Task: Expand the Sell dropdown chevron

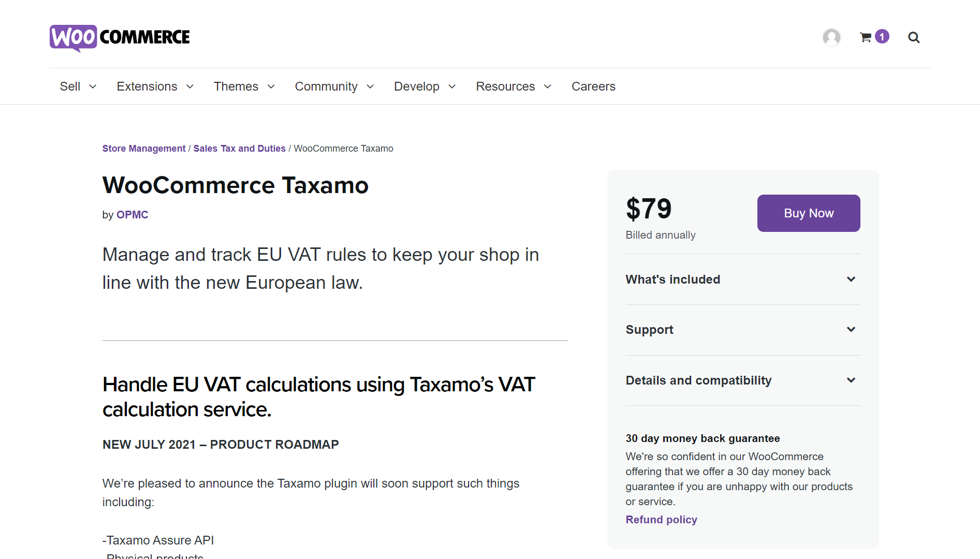Action: [x=93, y=87]
